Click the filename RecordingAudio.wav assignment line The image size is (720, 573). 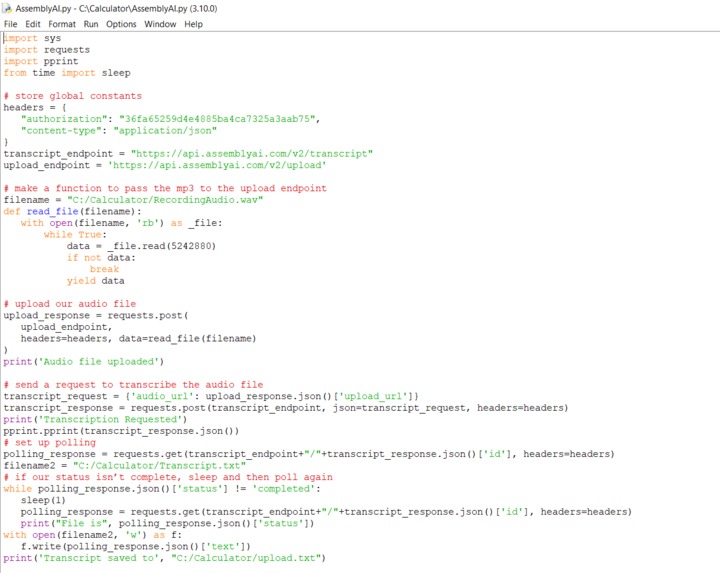click(x=133, y=200)
